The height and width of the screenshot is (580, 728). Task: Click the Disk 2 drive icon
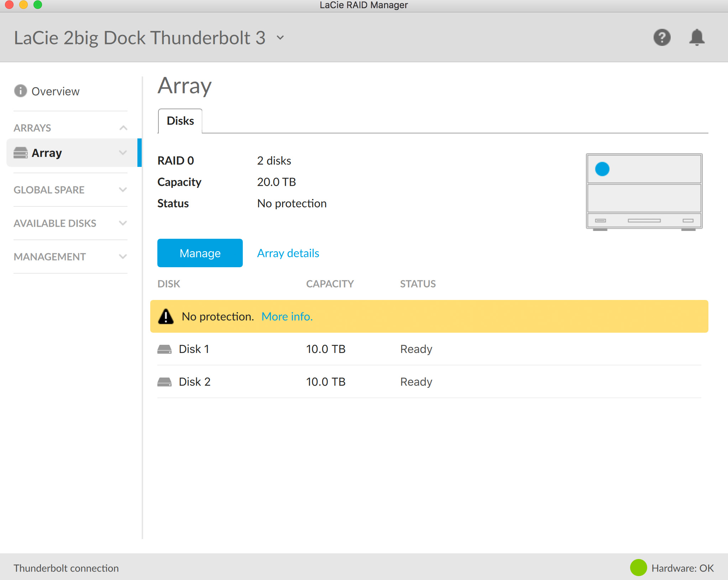pyautogui.click(x=164, y=382)
